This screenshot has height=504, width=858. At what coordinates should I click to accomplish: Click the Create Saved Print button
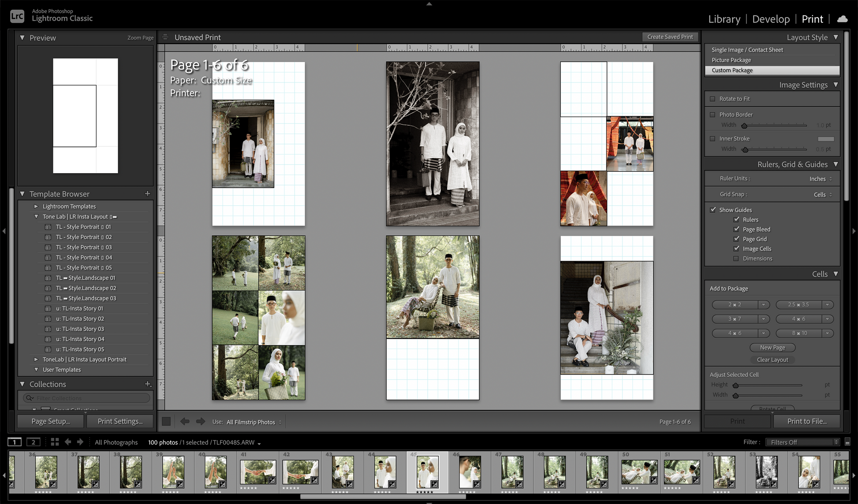pyautogui.click(x=670, y=37)
